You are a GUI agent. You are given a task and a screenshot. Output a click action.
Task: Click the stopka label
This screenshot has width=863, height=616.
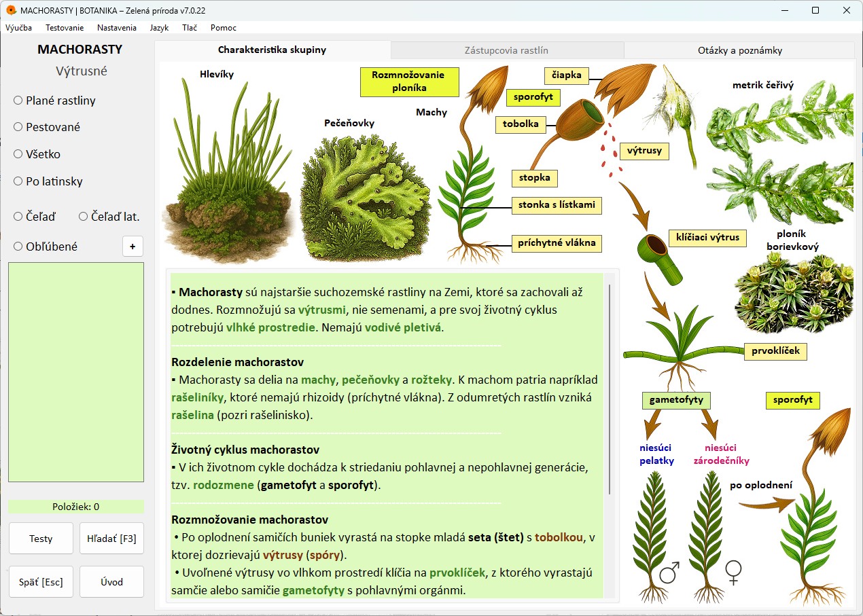534,178
